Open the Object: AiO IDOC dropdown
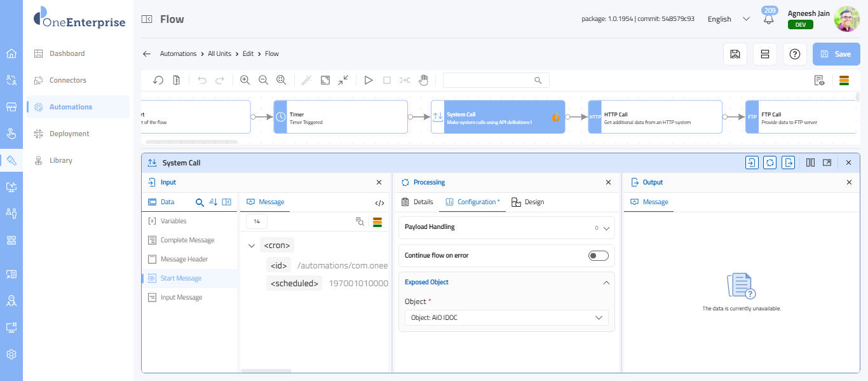 pyautogui.click(x=506, y=317)
